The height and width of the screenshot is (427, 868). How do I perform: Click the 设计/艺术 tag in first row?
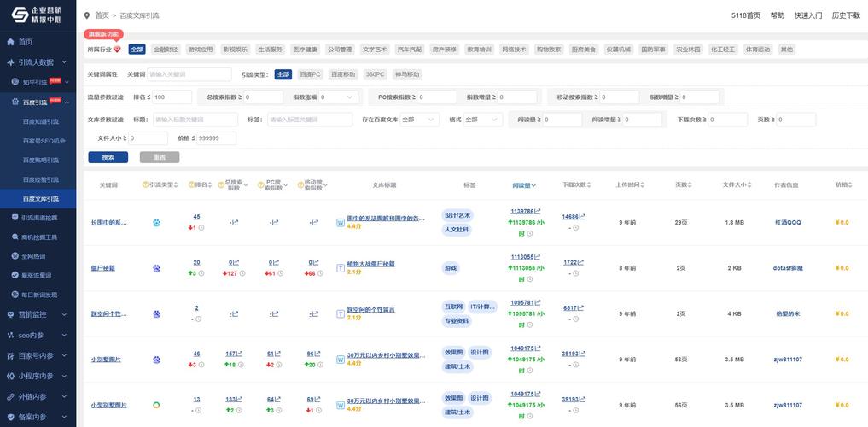(457, 215)
